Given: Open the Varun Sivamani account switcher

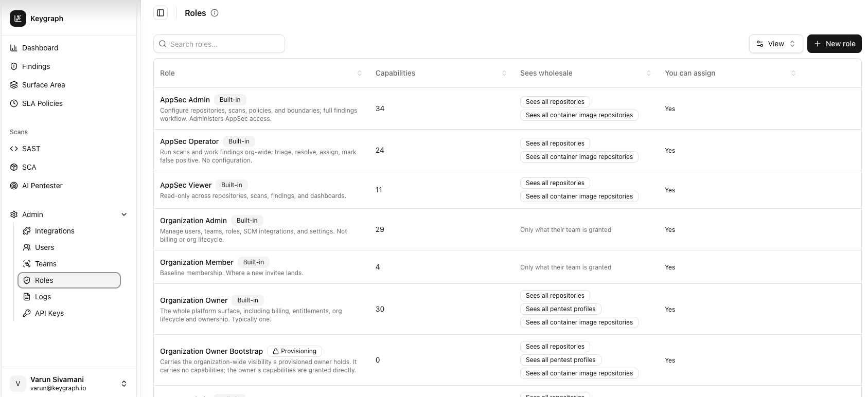Looking at the screenshot, I should pos(69,384).
